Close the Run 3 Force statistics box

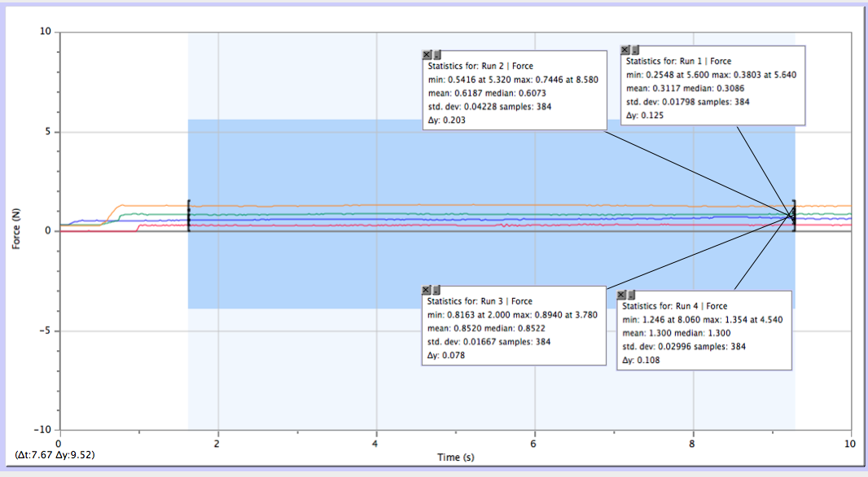[x=426, y=290]
